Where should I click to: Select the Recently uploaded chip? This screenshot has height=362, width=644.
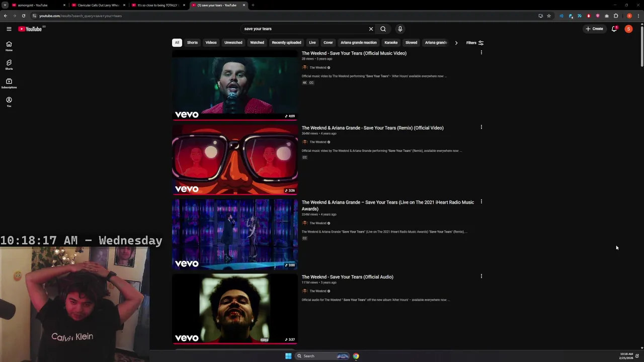click(286, 43)
